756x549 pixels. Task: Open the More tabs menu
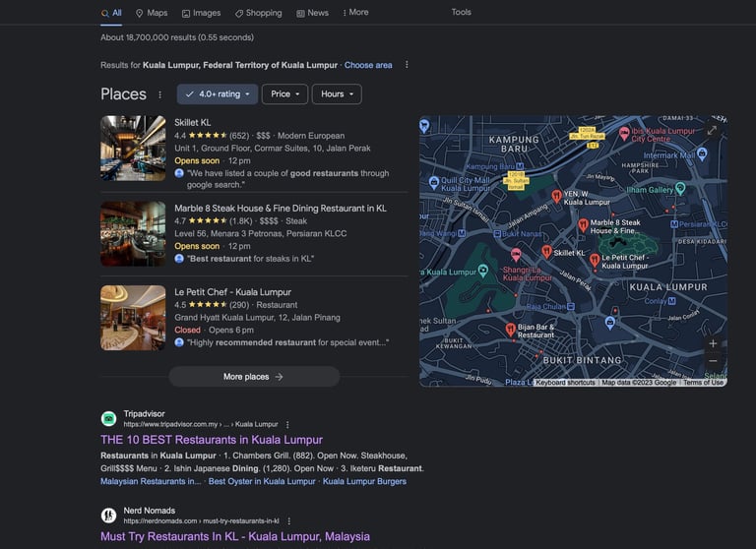click(x=355, y=13)
